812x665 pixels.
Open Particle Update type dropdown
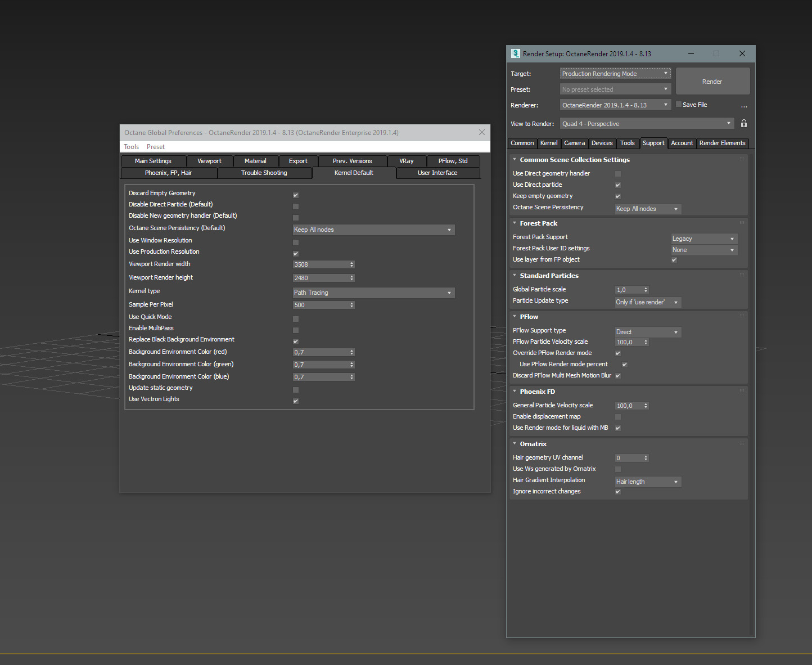tap(648, 302)
